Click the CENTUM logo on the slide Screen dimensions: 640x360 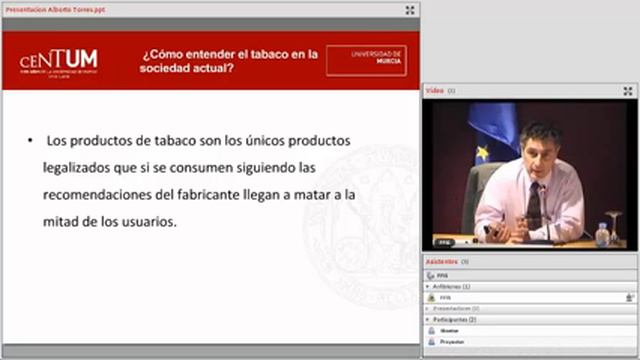coord(59,63)
